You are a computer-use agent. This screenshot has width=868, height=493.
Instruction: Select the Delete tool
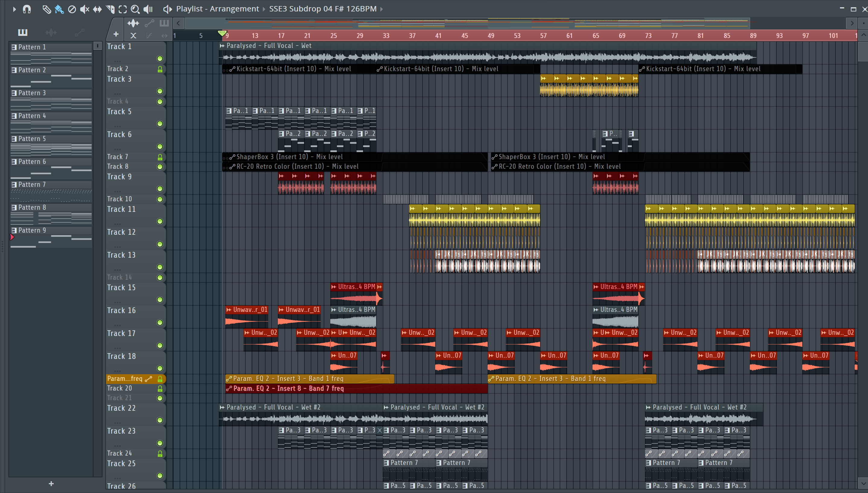tap(72, 9)
